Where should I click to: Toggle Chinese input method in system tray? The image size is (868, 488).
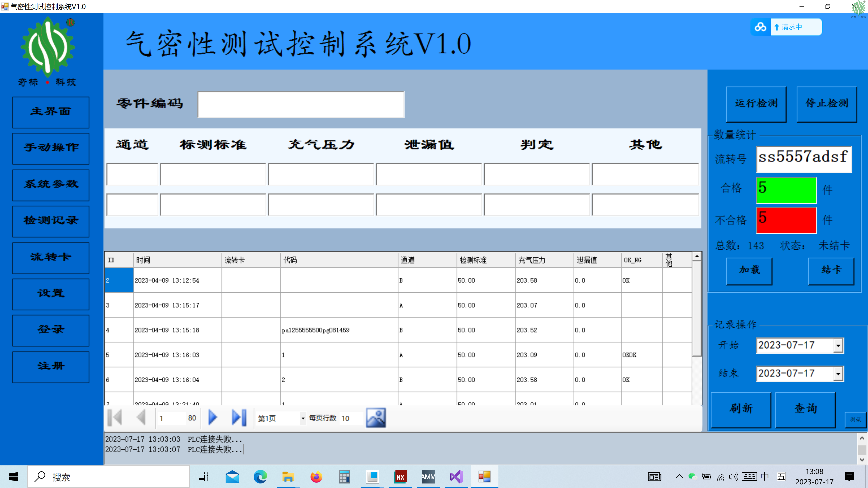click(764, 476)
